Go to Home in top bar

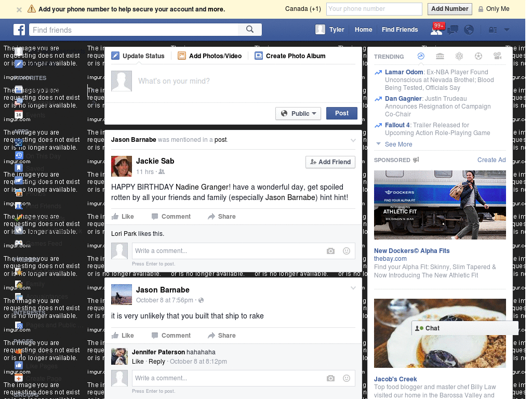363,30
